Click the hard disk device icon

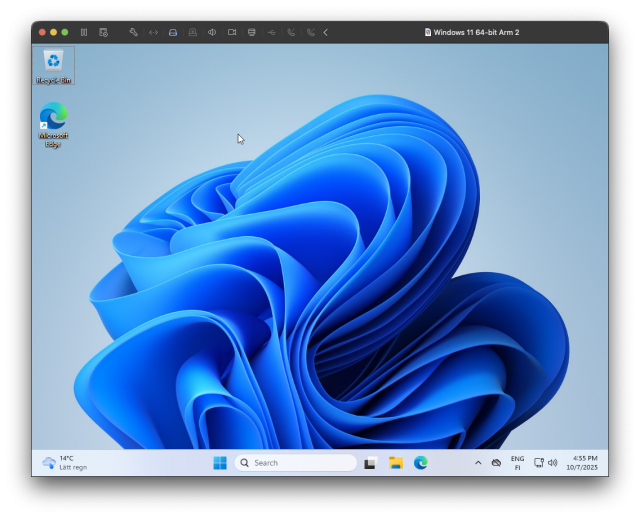[x=173, y=32]
